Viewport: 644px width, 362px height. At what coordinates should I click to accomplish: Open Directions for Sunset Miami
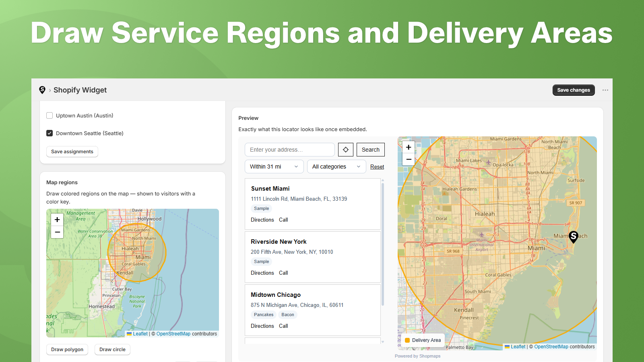click(262, 220)
